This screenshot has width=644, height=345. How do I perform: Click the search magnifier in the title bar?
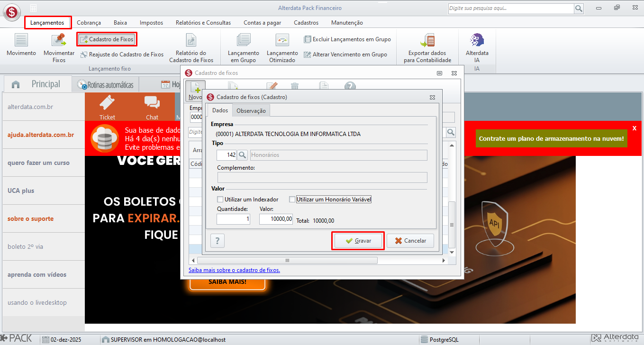(x=579, y=9)
